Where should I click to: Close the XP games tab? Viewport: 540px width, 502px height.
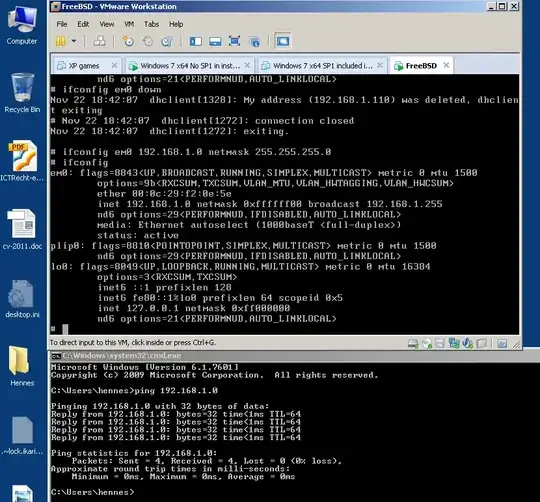(x=114, y=65)
